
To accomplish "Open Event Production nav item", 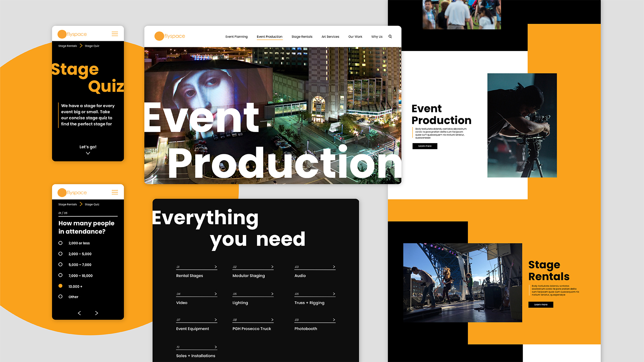I will [x=270, y=37].
